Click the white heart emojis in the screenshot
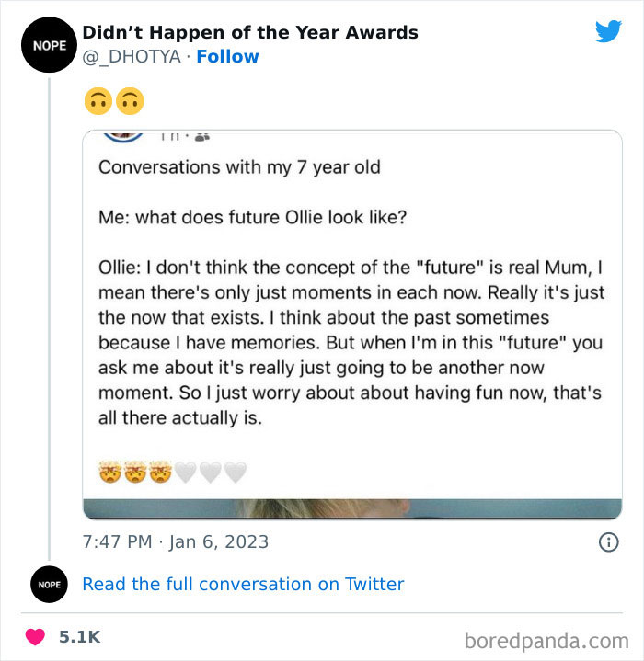 tap(211, 473)
